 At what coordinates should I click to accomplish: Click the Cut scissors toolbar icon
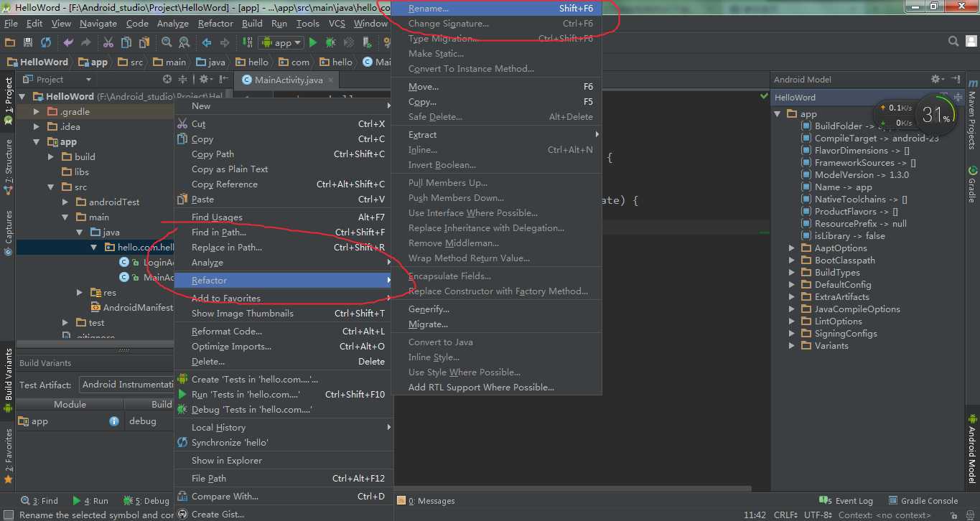pyautogui.click(x=108, y=43)
